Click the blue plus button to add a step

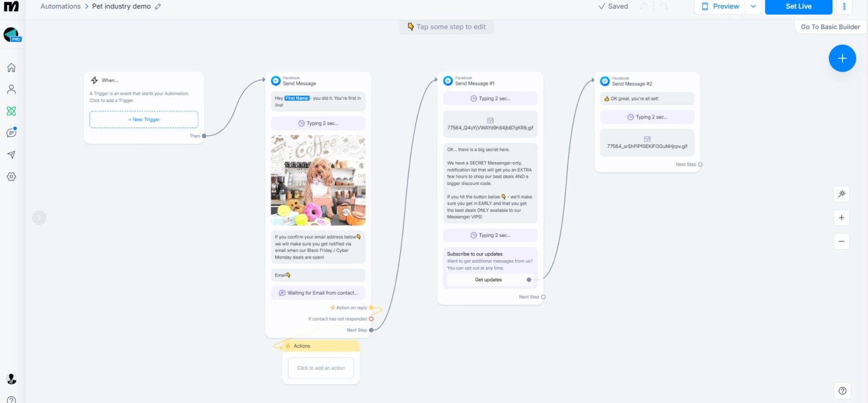click(842, 58)
